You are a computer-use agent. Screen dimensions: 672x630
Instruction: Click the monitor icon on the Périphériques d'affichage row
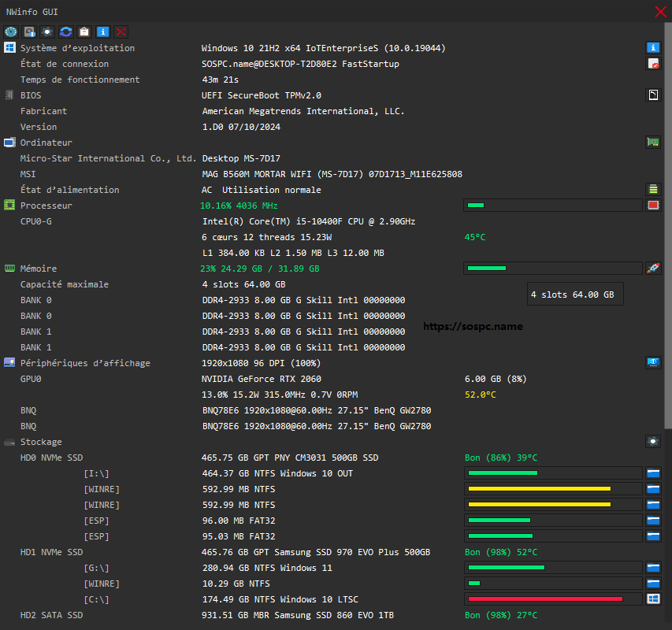652,363
